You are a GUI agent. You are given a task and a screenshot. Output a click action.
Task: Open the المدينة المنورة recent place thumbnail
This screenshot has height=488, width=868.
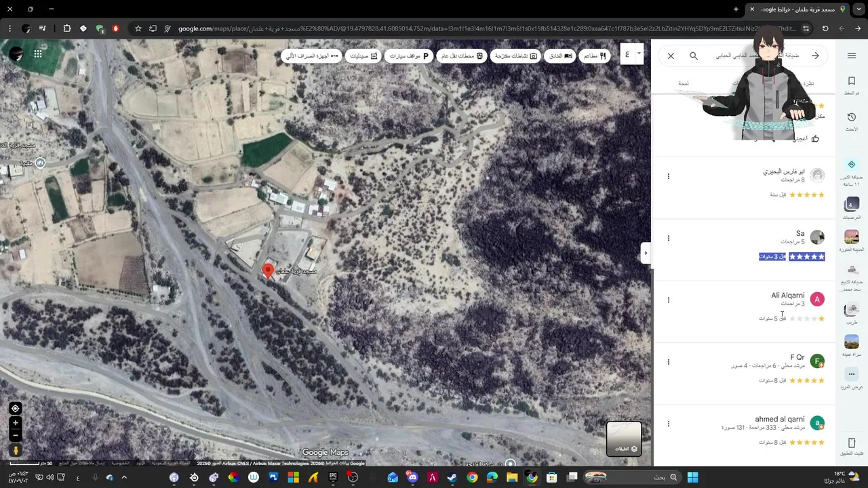coord(851,237)
